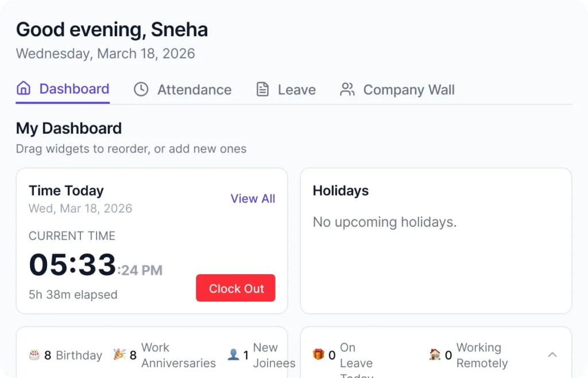Open the Leave tab
The height and width of the screenshot is (378, 588).
click(x=296, y=89)
